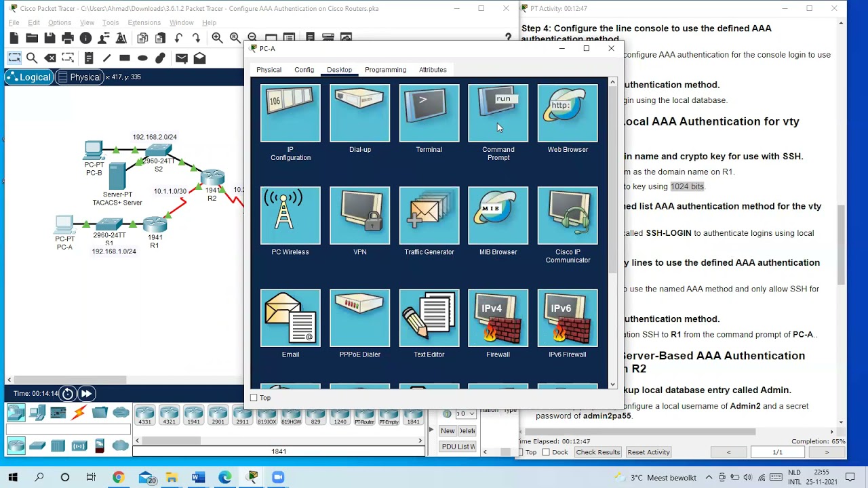Screen dimensions: 868x488
Task: Select the Add Simple PDU envelope icon
Action: click(182, 58)
